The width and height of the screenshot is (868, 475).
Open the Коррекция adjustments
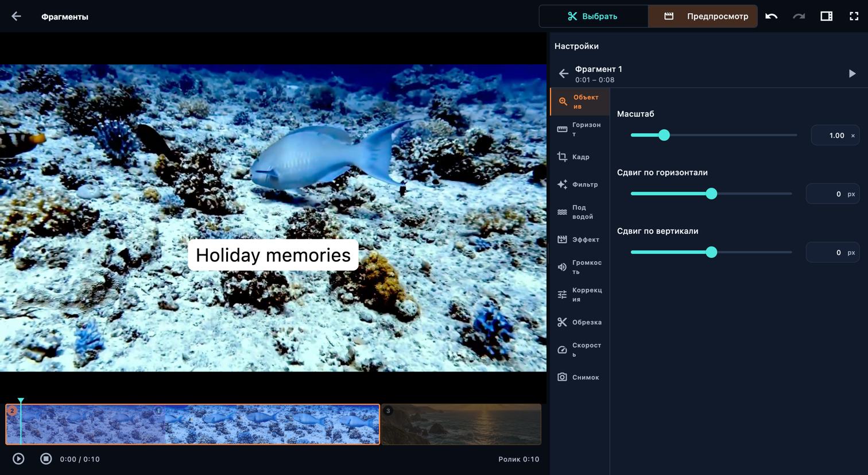pyautogui.click(x=580, y=295)
